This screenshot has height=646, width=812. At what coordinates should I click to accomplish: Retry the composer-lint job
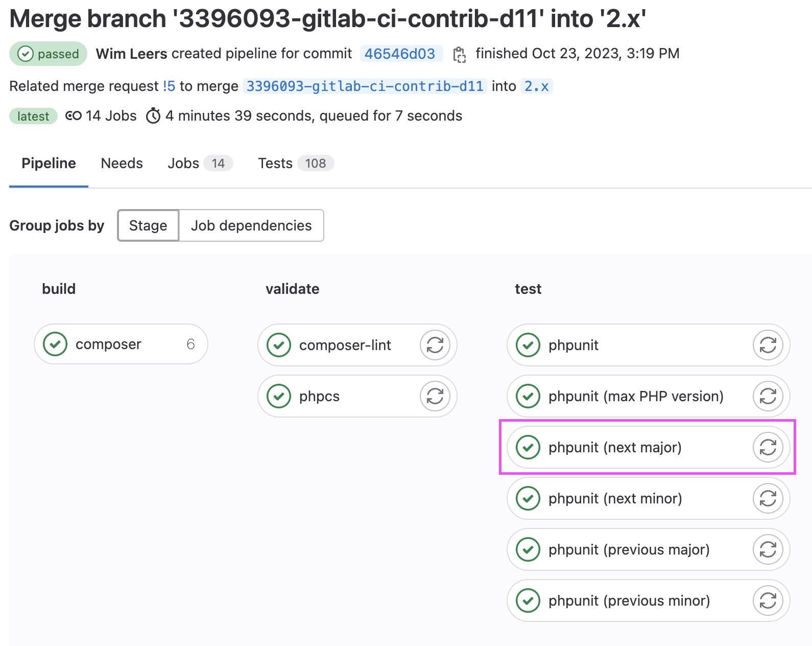(434, 345)
